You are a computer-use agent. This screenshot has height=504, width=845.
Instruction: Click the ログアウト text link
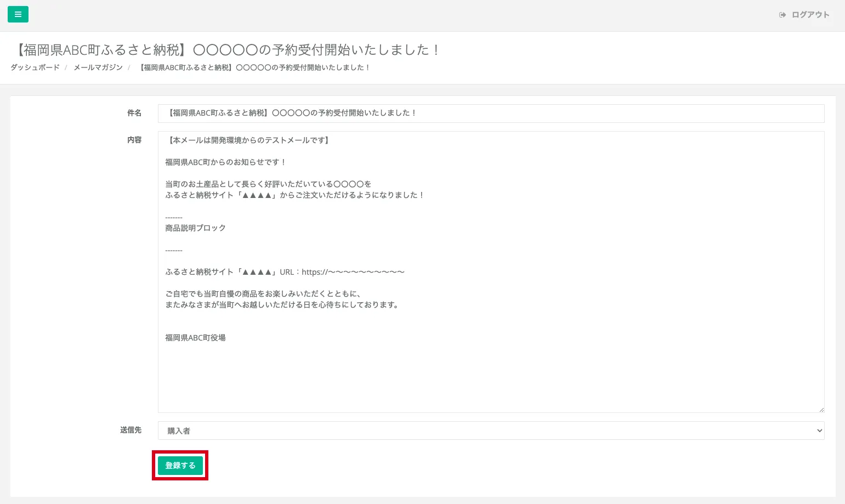(x=810, y=15)
